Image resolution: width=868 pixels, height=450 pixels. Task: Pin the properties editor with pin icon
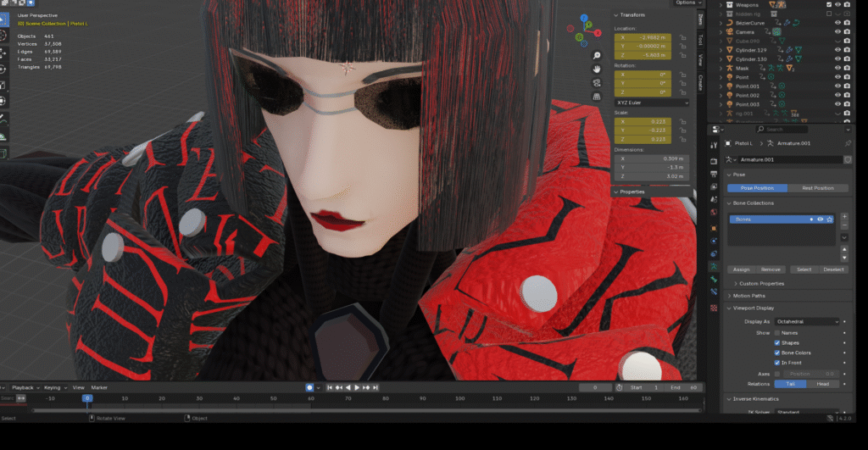coord(848,144)
